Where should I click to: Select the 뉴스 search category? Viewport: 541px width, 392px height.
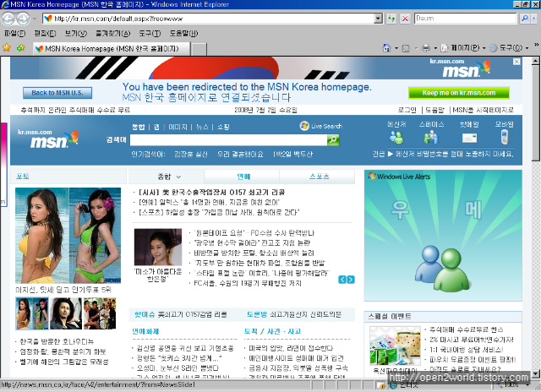coord(202,127)
